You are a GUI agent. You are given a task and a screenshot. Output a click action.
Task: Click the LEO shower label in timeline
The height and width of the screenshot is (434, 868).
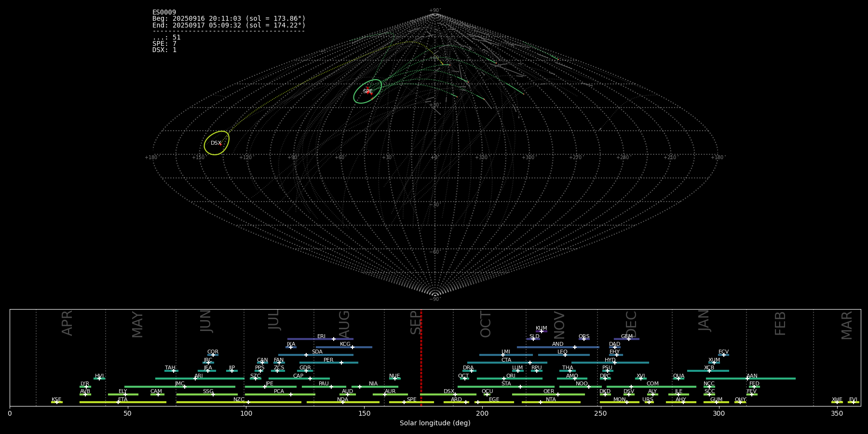562,352
